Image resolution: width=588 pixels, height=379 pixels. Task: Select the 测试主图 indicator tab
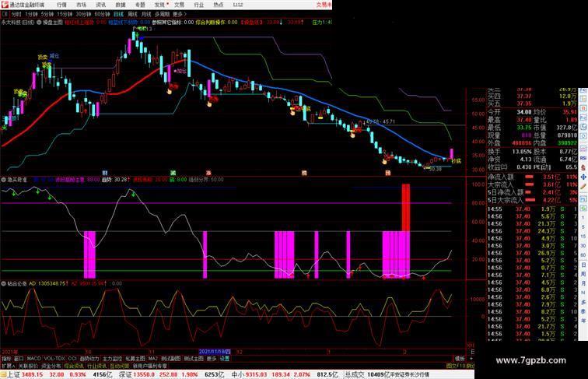[194, 359]
